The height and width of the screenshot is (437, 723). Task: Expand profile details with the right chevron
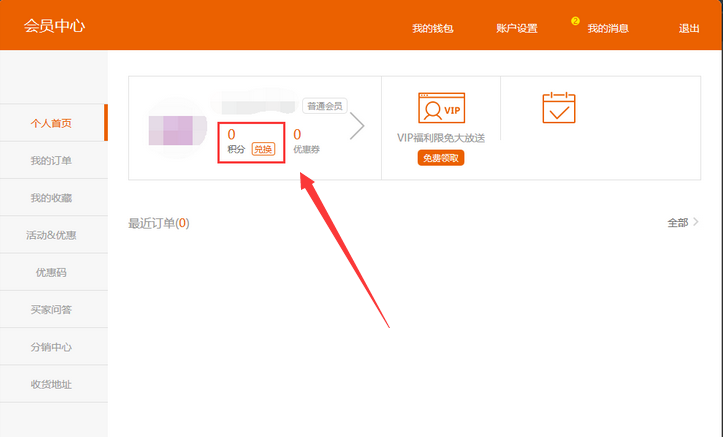[x=357, y=127]
